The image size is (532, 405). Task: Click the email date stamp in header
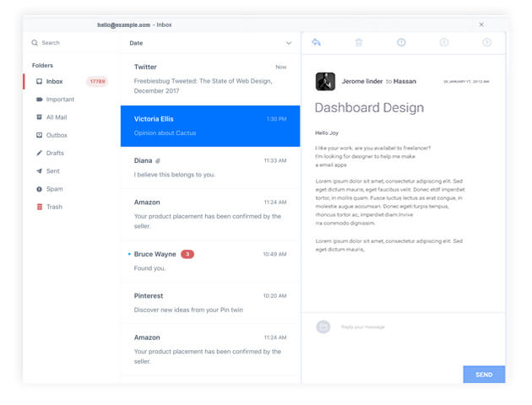pos(466,82)
